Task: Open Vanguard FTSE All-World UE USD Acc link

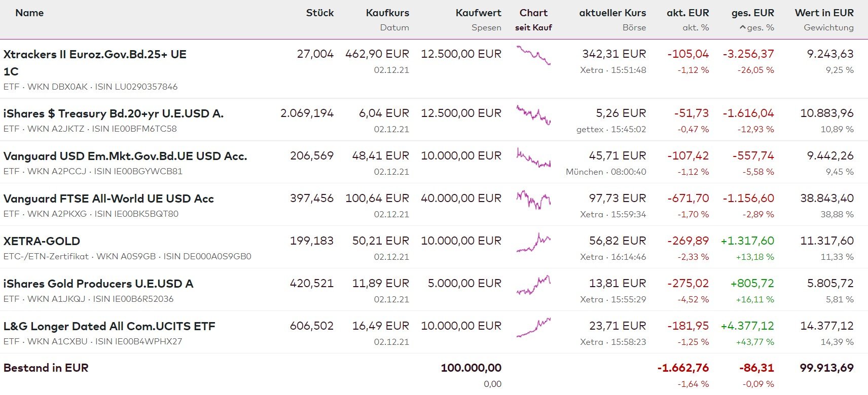Action: click(x=108, y=199)
